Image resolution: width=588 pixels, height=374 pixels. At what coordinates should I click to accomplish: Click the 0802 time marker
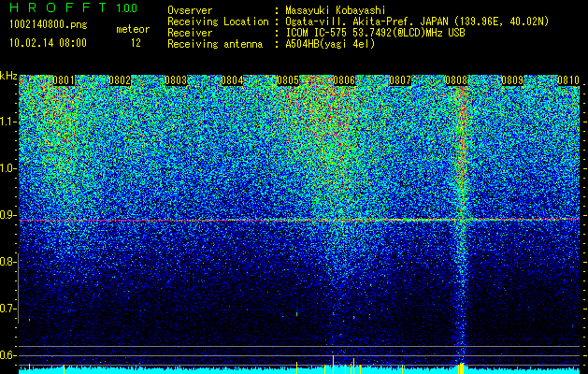(120, 80)
